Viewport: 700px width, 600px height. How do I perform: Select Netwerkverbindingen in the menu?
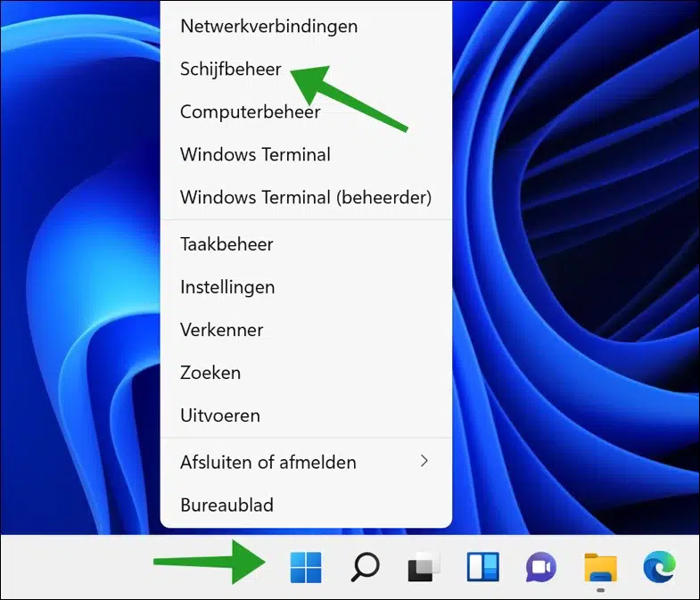pyautogui.click(x=306, y=27)
